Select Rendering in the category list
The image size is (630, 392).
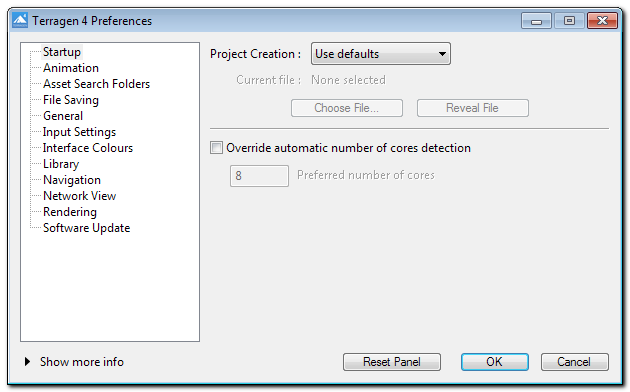[70, 212]
